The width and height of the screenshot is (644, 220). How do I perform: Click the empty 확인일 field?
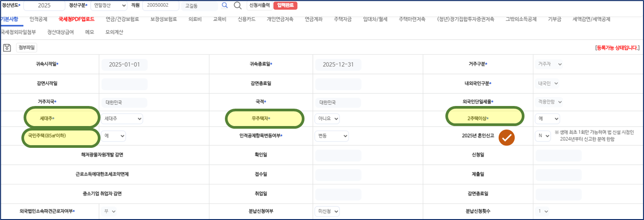[338, 155]
